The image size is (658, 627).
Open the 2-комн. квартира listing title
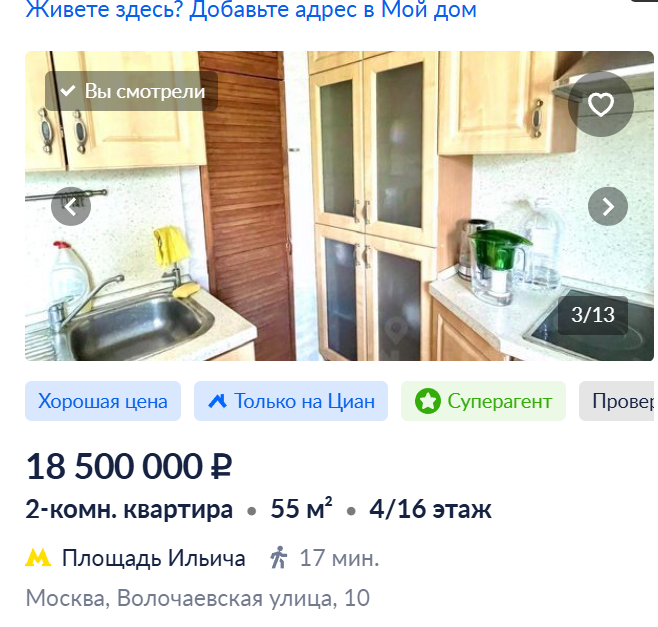[129, 509]
